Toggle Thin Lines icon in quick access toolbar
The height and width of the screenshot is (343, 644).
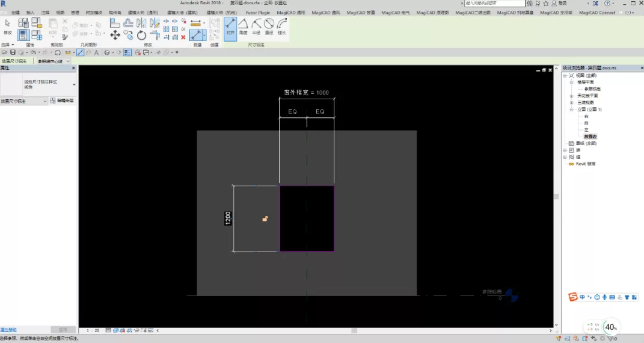[x=127, y=52]
